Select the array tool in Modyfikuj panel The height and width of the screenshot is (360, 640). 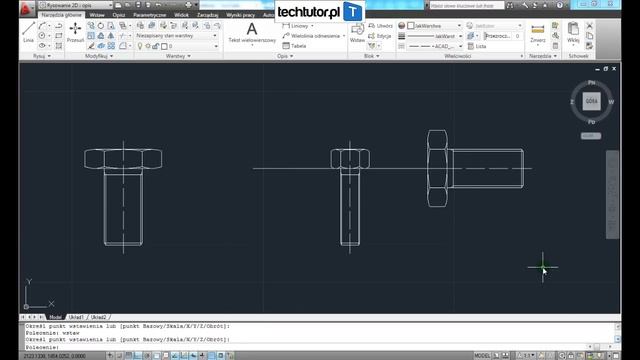coord(111,46)
